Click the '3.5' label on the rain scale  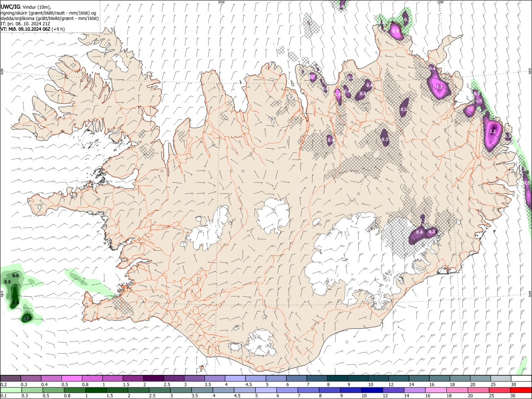(x=195, y=396)
